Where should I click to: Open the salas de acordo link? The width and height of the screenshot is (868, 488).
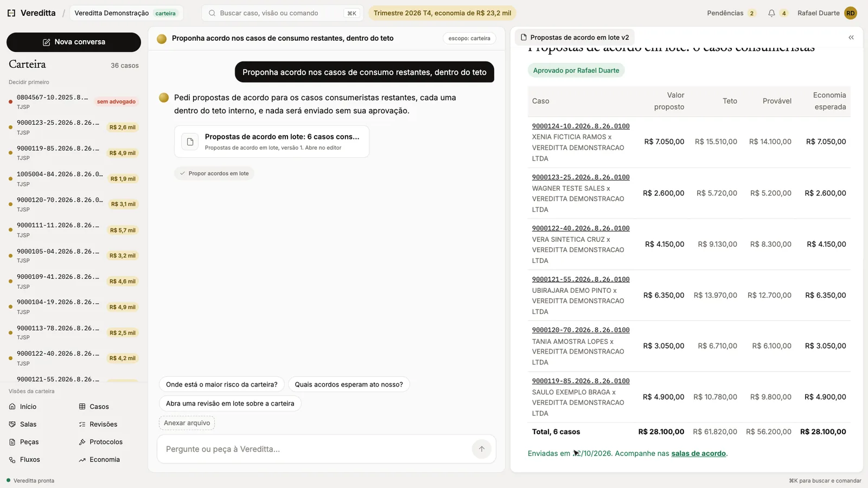pyautogui.click(x=698, y=454)
